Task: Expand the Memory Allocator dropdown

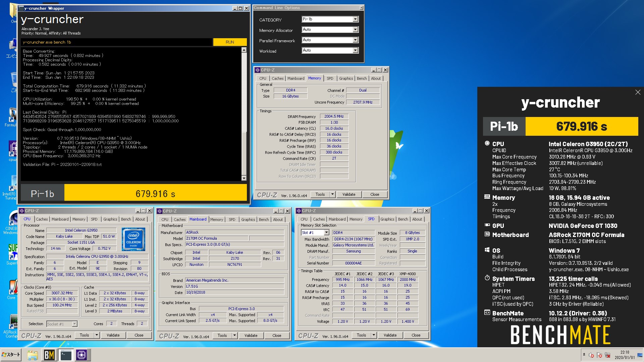Action: coord(330,29)
